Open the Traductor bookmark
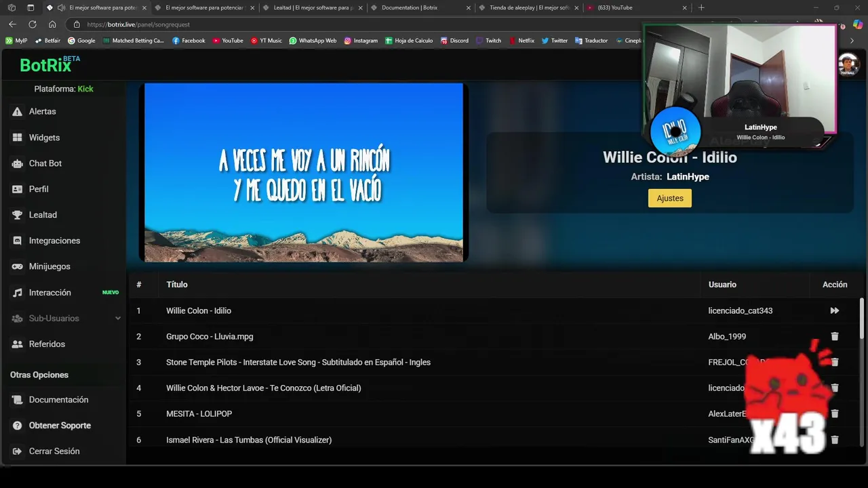 (591, 41)
